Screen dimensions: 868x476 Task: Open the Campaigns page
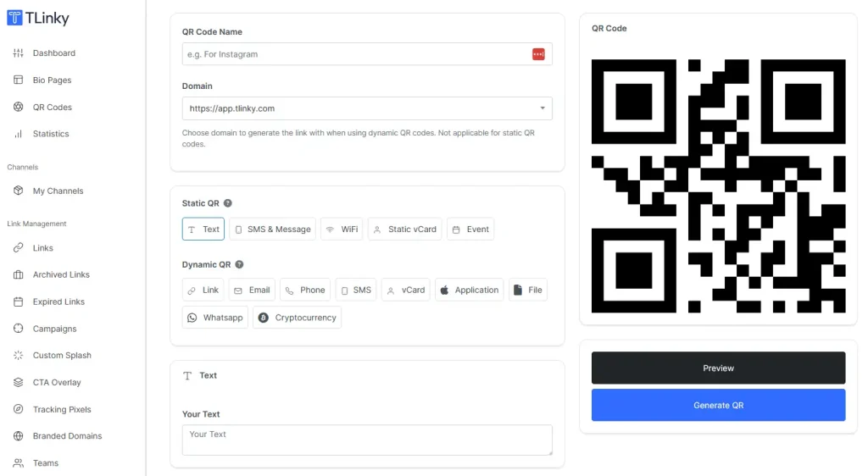click(x=54, y=329)
